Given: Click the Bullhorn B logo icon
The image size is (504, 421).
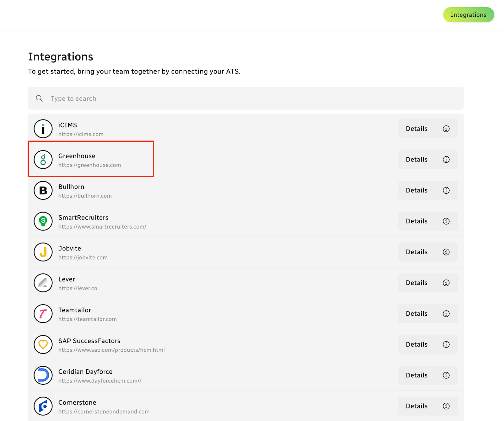Looking at the screenshot, I should [x=43, y=190].
